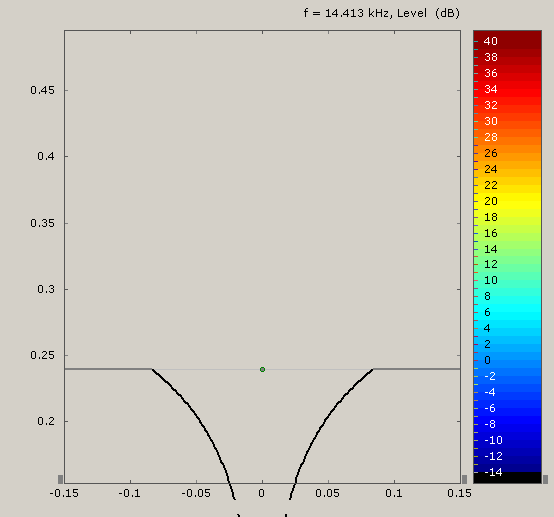Image resolution: width=554 pixels, height=517 pixels.
Task: Click the colorbar label 26
Action: coord(491,153)
